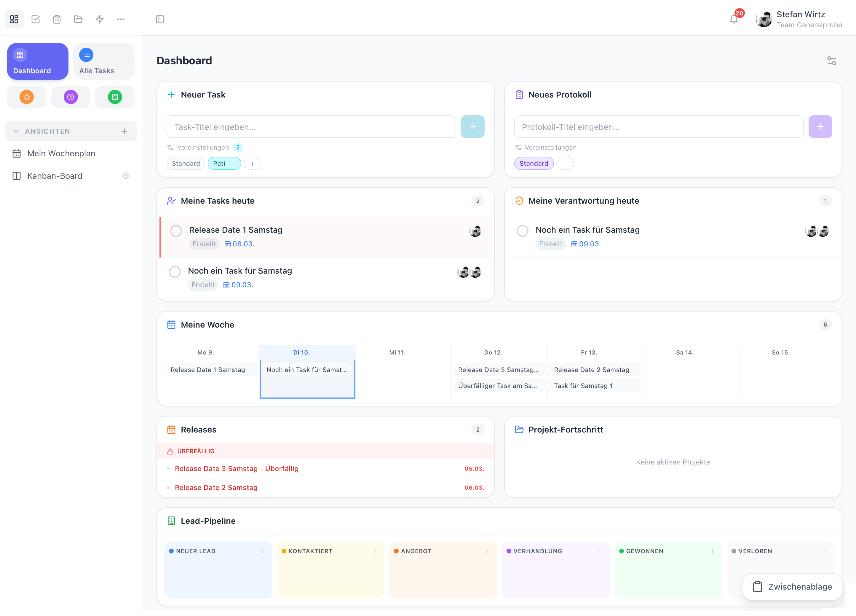Toggle the sidebar panel icon
Screen dimensions: 856x616
coord(160,19)
